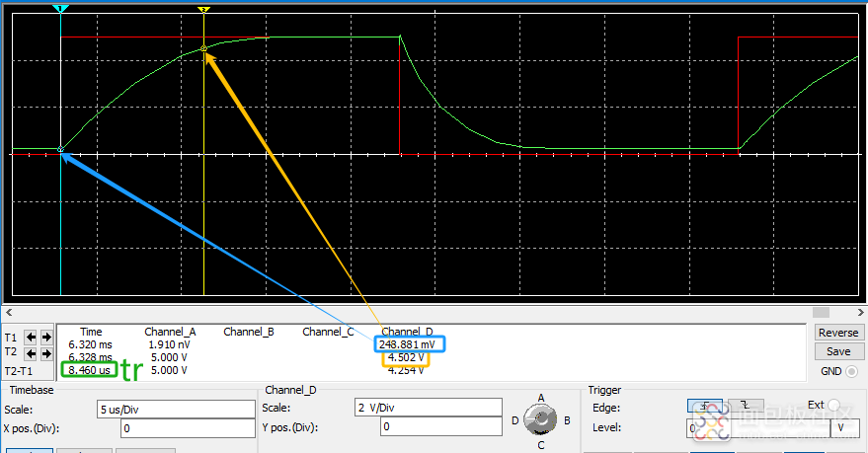Image resolution: width=868 pixels, height=453 pixels.
Task: Click Channel_D Scale field 2 V/Div
Action: pyautogui.click(x=428, y=408)
